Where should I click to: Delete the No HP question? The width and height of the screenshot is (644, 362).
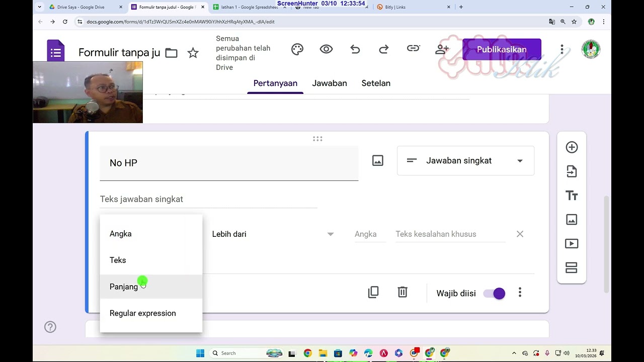(x=403, y=292)
